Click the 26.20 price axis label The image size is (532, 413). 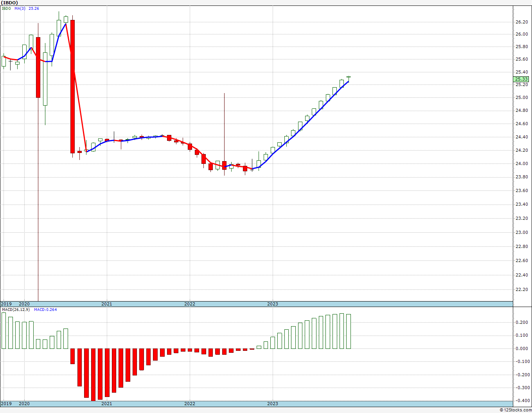pyautogui.click(x=521, y=22)
